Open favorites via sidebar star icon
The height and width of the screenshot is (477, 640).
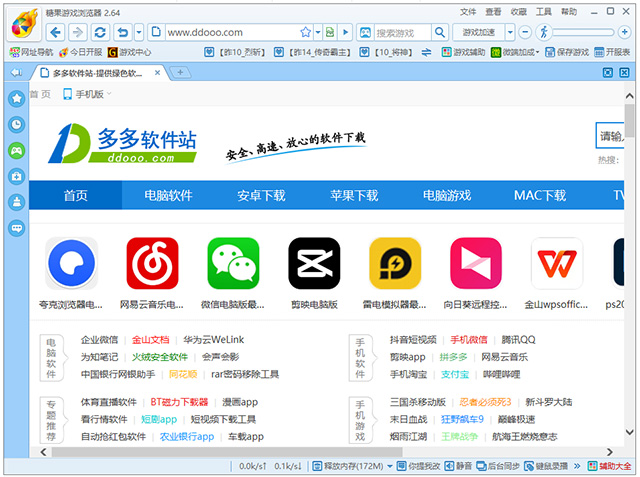tap(17, 98)
